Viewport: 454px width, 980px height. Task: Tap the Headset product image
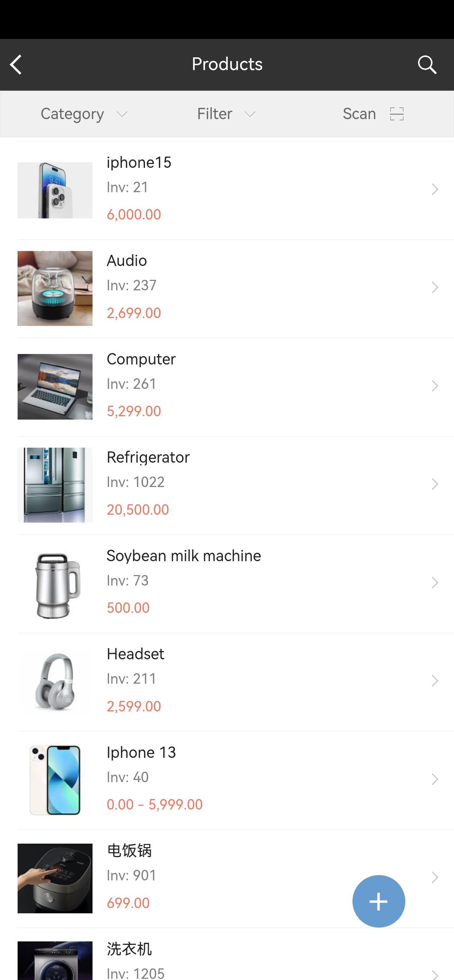(x=55, y=681)
